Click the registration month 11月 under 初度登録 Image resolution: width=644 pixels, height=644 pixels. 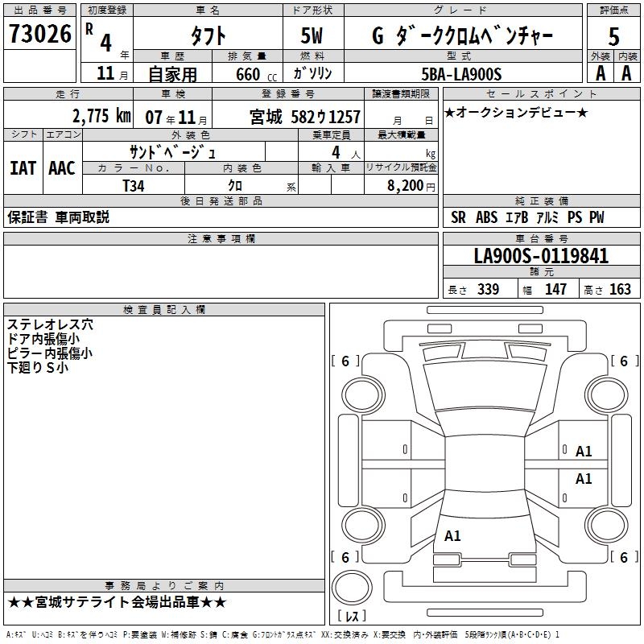pos(112,73)
